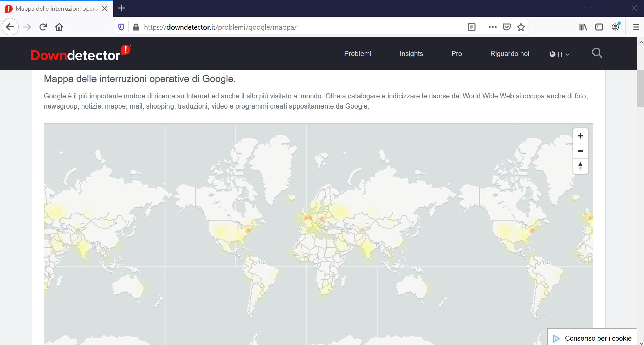Viewport: 644px width, 345px height.
Task: Open the Insights menu item
Action: coord(411,54)
